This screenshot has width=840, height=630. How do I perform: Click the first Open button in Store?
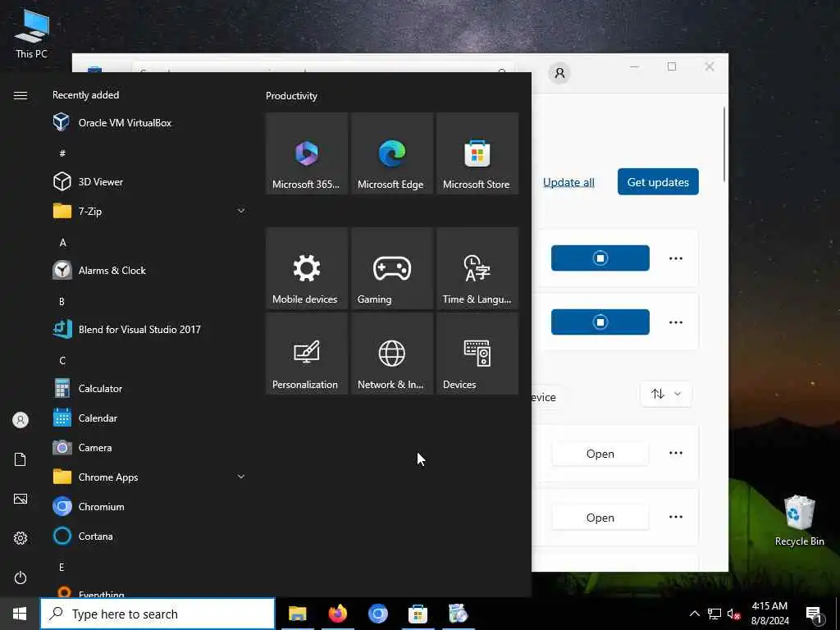point(600,454)
